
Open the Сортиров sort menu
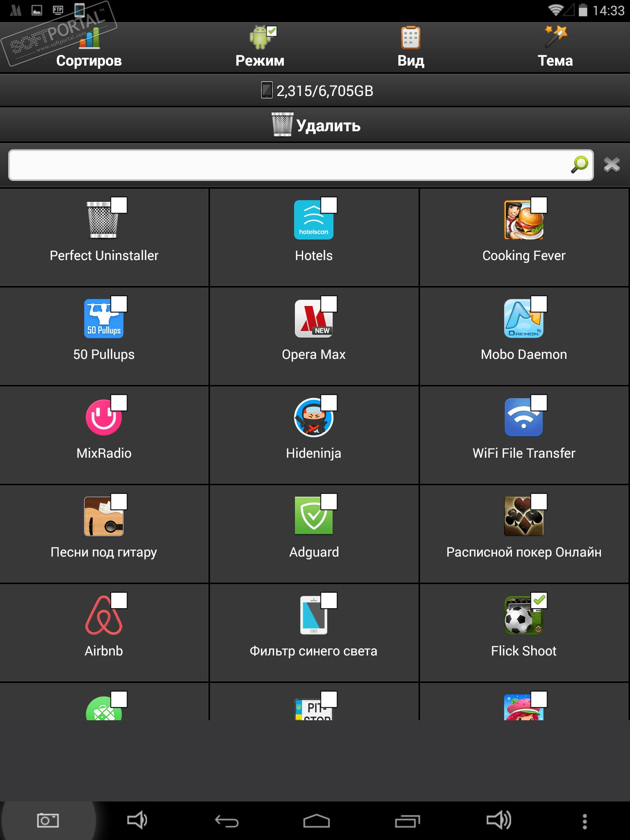(x=89, y=48)
